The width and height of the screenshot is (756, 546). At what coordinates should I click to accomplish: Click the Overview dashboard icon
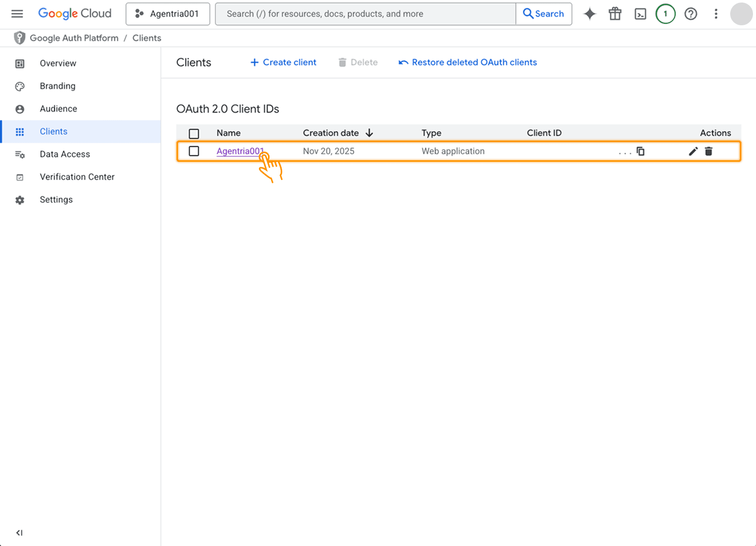[20, 64]
